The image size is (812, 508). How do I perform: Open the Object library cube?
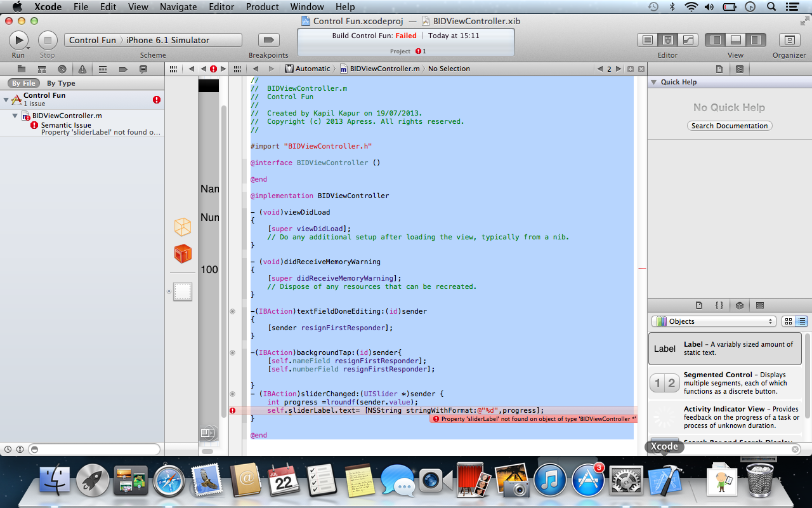[x=740, y=305]
